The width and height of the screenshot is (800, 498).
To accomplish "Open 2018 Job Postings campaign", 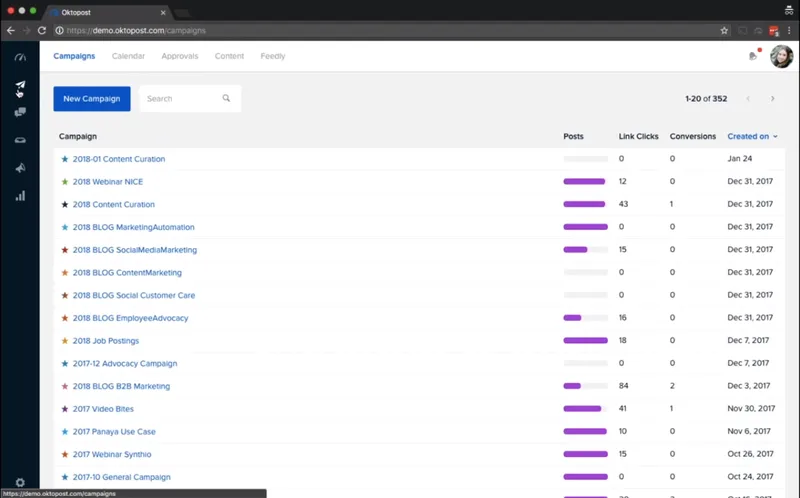I will [x=106, y=341].
